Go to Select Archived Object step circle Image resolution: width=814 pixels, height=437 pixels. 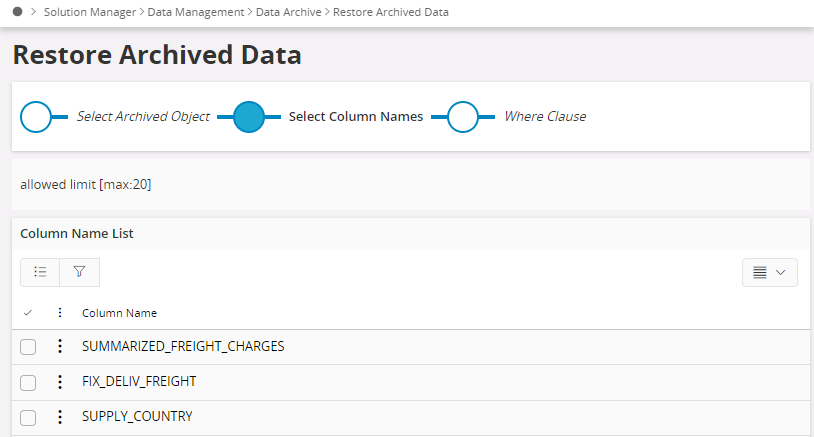point(36,117)
